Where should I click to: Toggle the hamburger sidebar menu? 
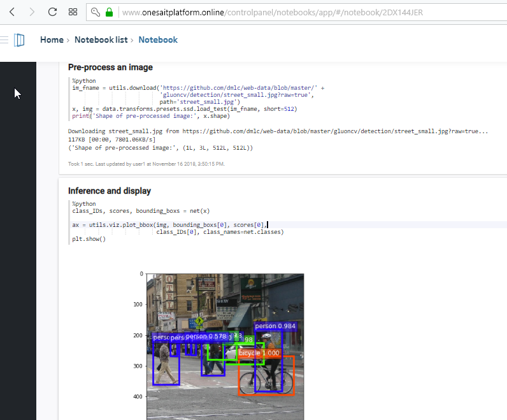4,40
